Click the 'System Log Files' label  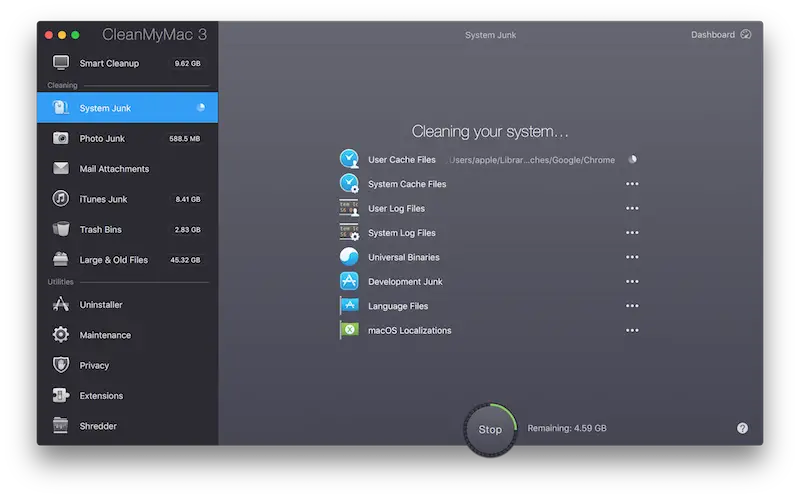(x=402, y=233)
